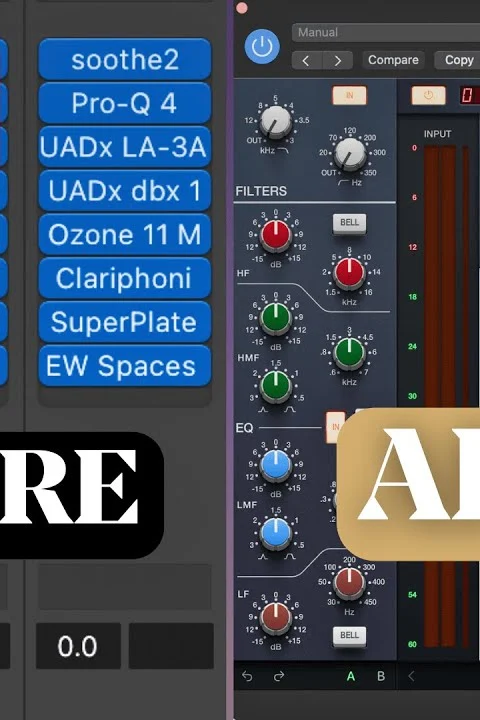Click the Compare button
Screen dimensions: 480x720
click(x=393, y=60)
